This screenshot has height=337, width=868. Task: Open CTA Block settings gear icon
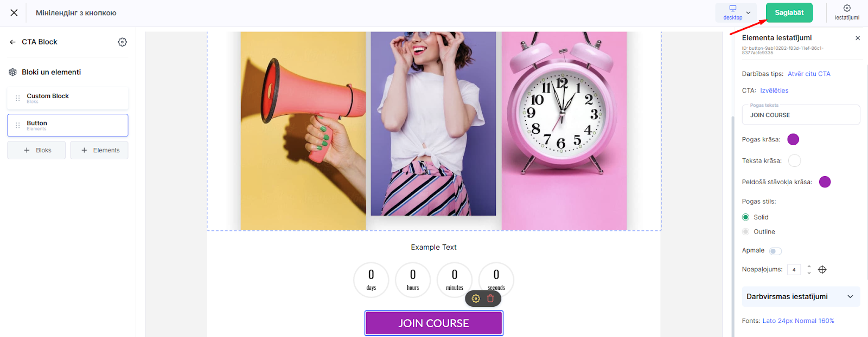[123, 42]
